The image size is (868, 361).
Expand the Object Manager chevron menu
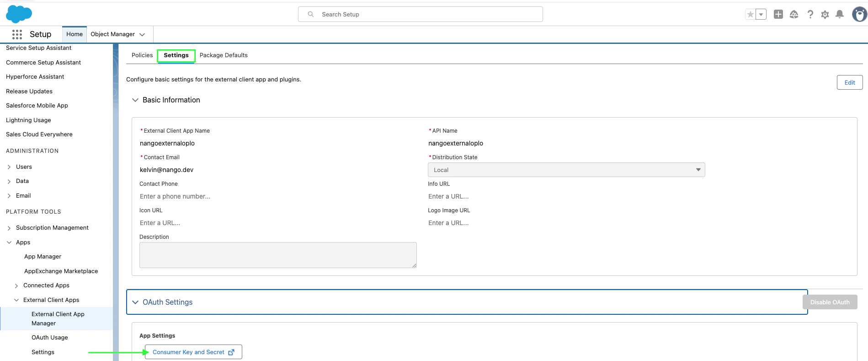point(142,35)
